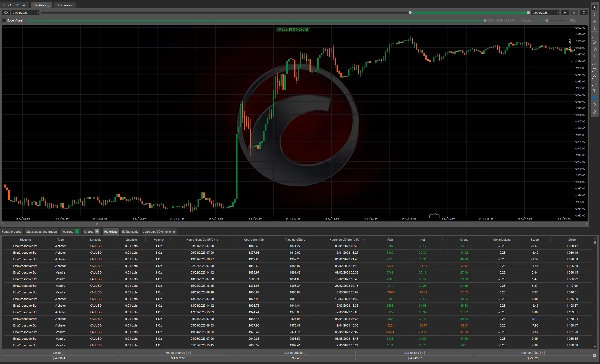
Task: Switch to the Backtesting tab
Action: pyautogui.click(x=41, y=5)
